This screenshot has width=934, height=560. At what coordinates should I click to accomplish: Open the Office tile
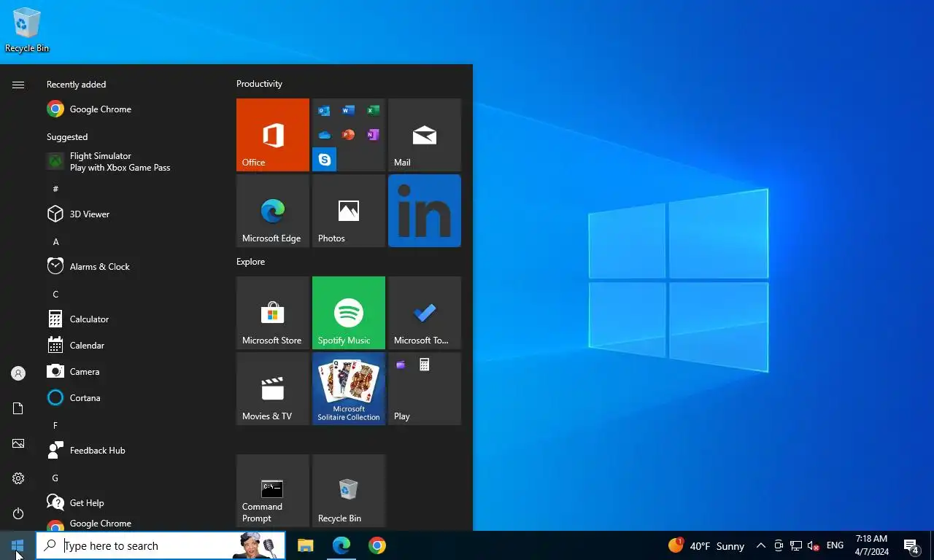[273, 135]
